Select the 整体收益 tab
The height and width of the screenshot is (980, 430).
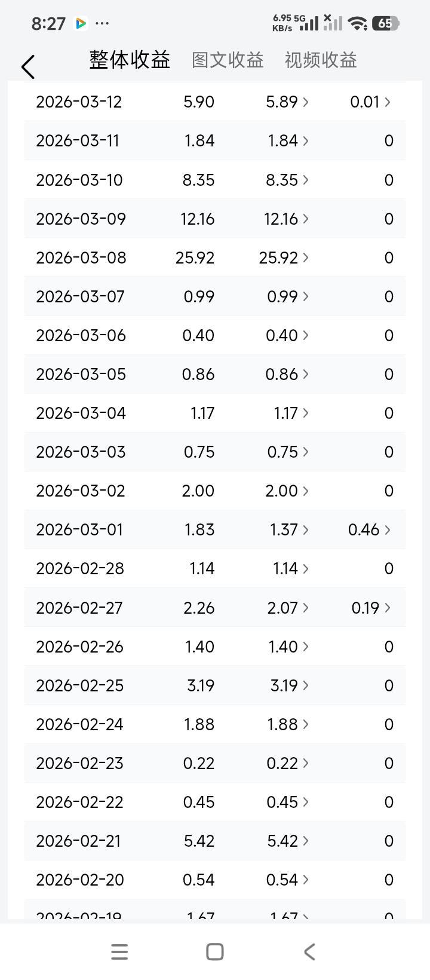[130, 60]
